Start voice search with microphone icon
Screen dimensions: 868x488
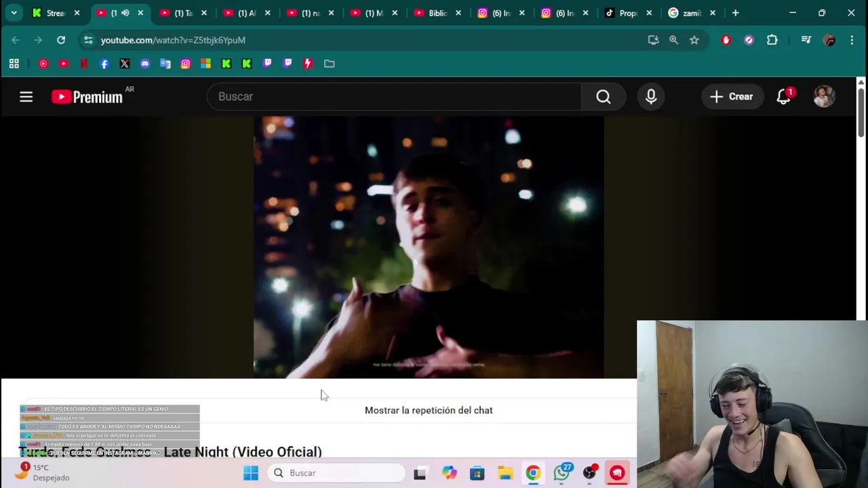(651, 96)
